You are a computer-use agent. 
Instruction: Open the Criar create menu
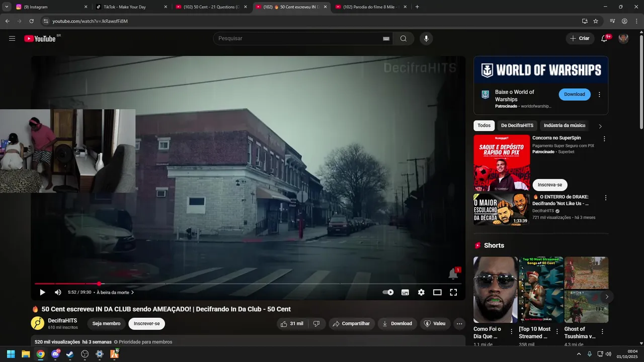[580, 38]
